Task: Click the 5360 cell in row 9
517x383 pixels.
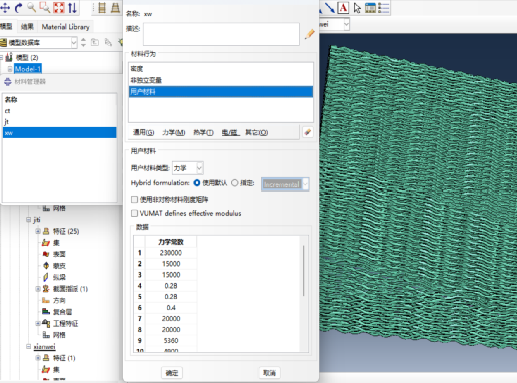Action: coord(171,340)
